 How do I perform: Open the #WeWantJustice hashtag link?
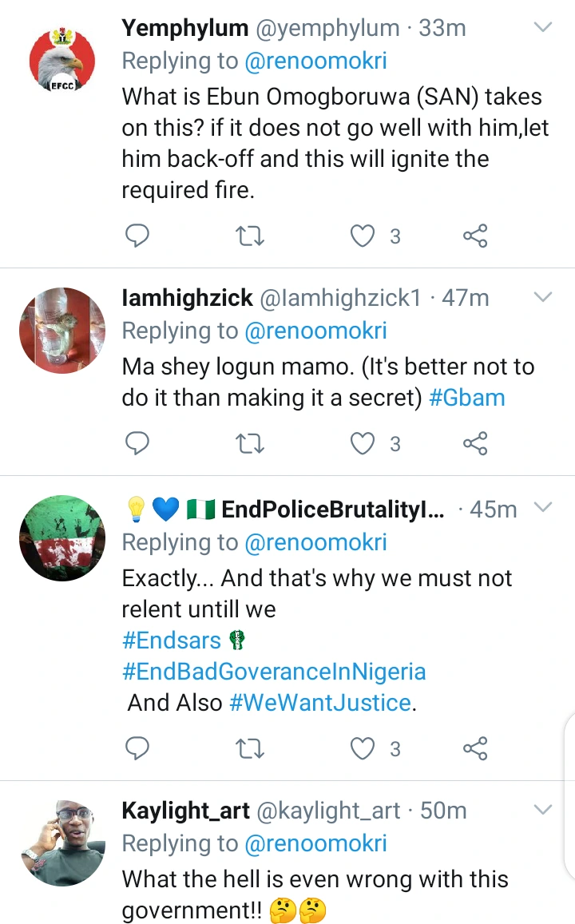(x=319, y=703)
